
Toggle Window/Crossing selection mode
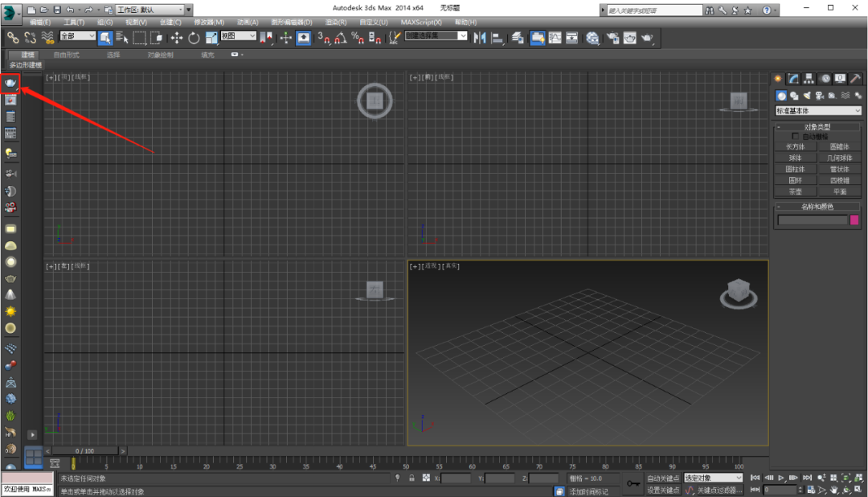157,38
